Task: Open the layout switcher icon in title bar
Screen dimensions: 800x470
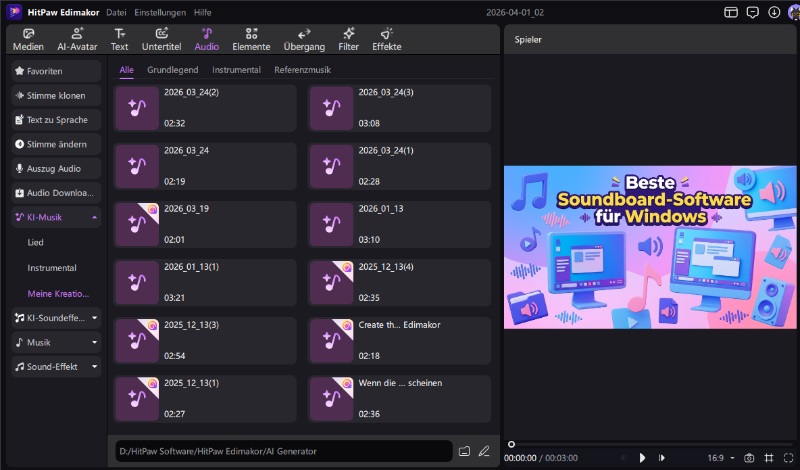Action: [x=731, y=12]
